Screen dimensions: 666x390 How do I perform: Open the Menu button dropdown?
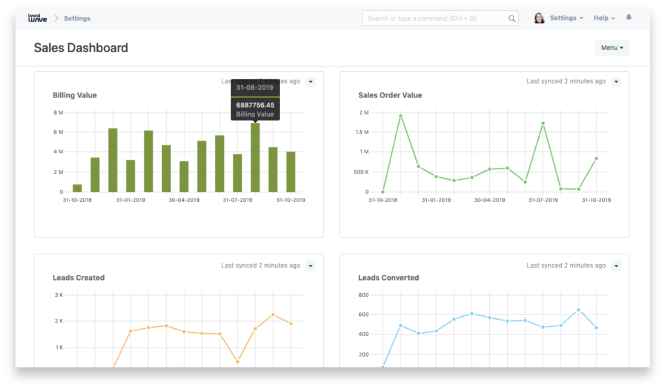[612, 48]
